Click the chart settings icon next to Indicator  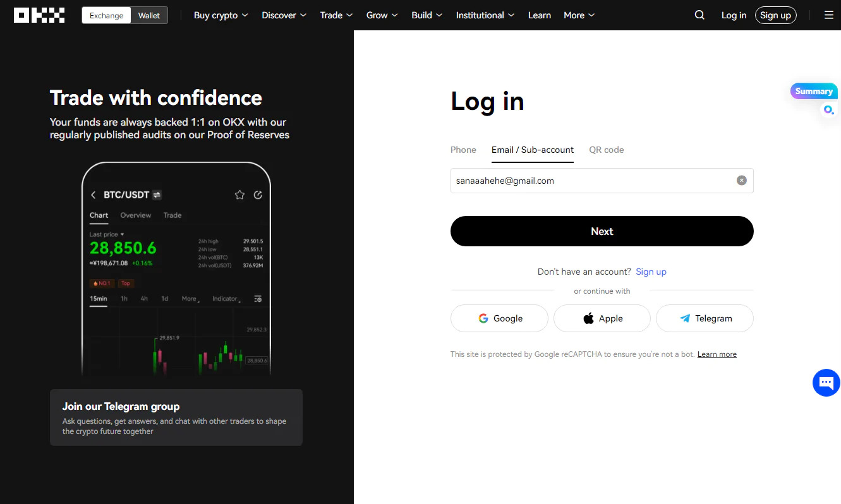click(258, 299)
